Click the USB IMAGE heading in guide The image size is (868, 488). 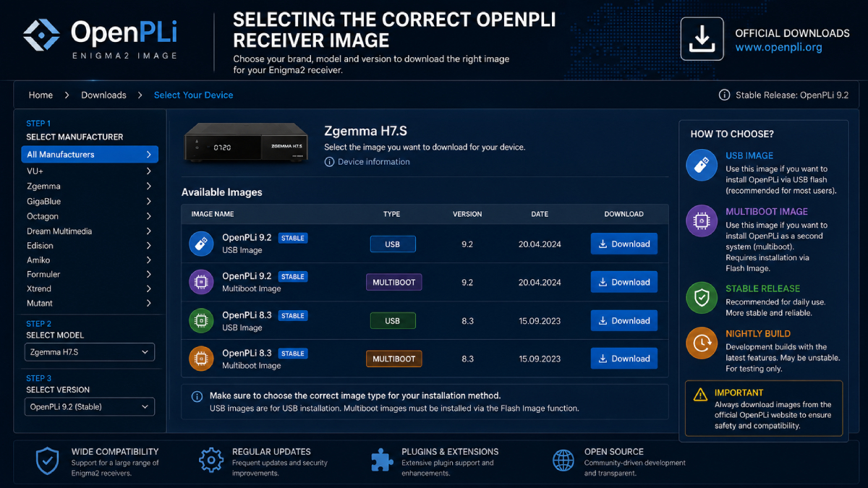[749, 155]
